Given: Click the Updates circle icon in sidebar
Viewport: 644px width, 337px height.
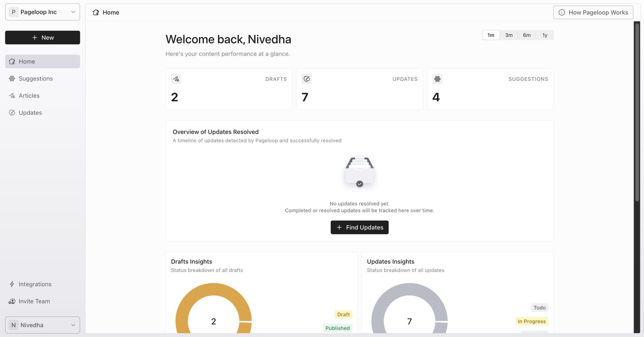Looking at the screenshot, I should tap(12, 113).
